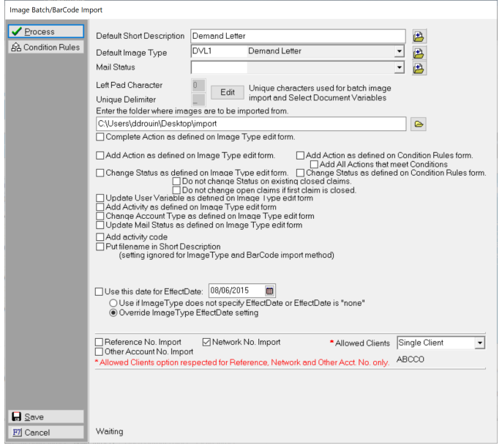The height and width of the screenshot is (448, 502).
Task: Open Condition Rules
Action: [45, 48]
